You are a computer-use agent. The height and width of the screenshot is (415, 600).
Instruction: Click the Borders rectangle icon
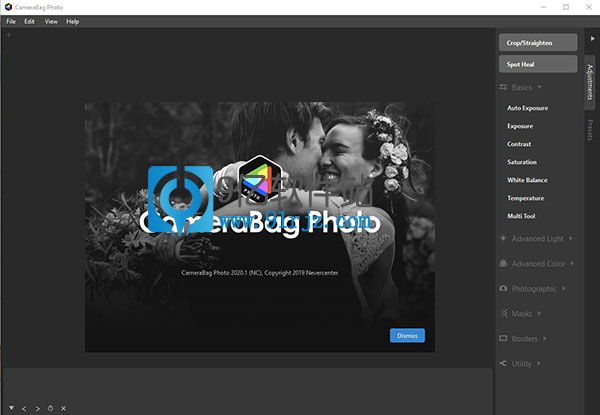tap(503, 339)
